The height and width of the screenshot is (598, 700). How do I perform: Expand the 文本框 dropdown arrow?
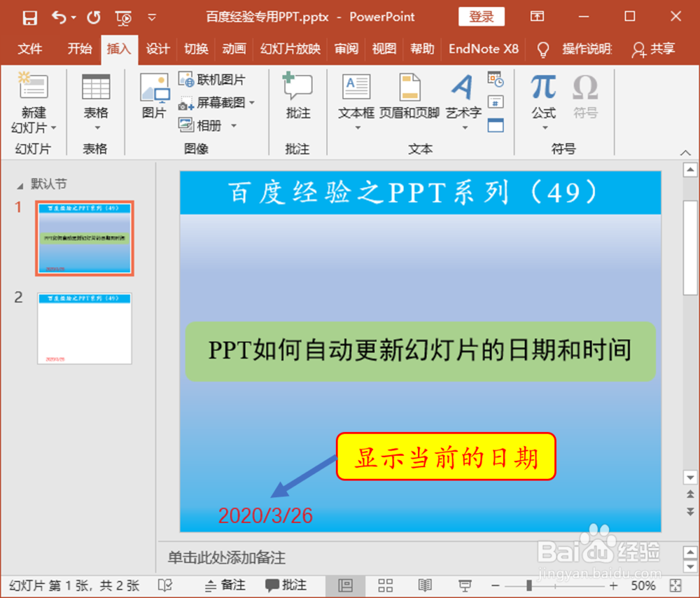[357, 128]
